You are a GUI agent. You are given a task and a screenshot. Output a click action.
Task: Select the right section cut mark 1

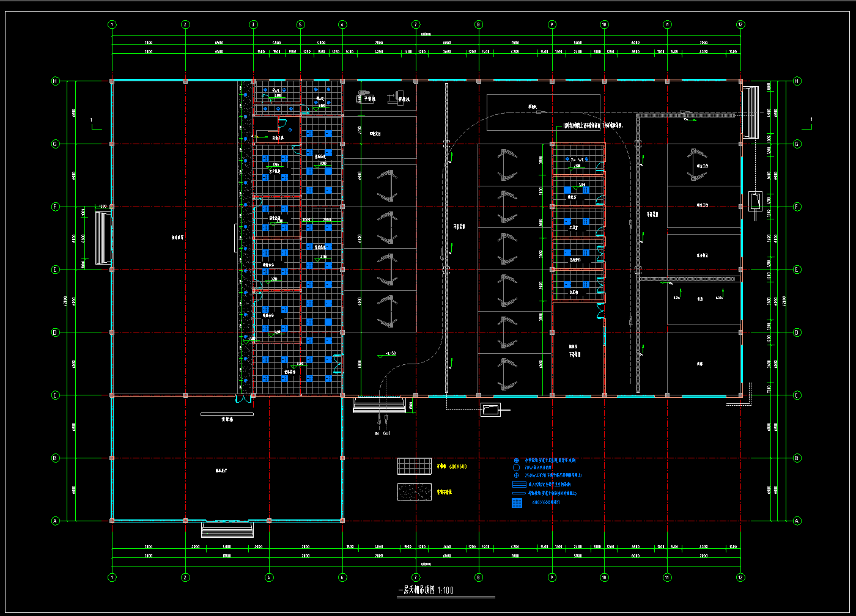tap(807, 124)
